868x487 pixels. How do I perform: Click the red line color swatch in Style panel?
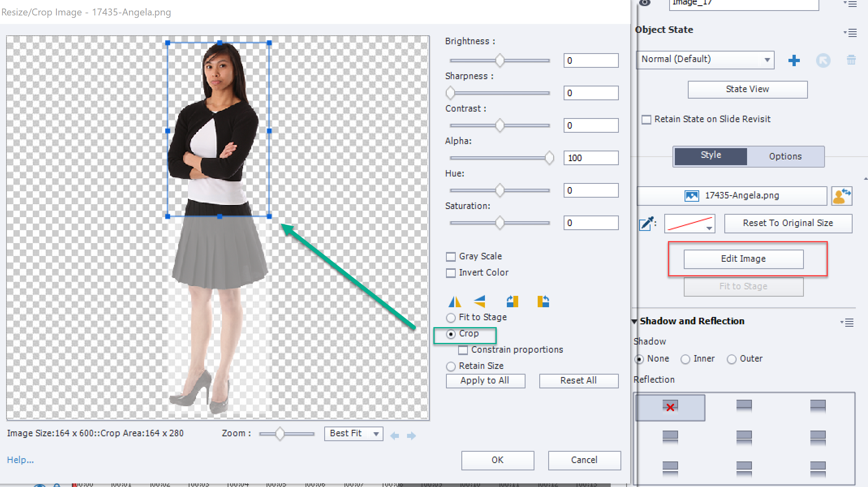(687, 223)
